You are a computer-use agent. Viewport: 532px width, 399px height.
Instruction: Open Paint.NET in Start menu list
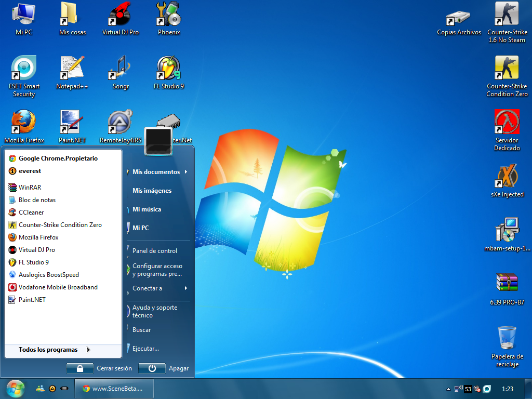pos(63,300)
